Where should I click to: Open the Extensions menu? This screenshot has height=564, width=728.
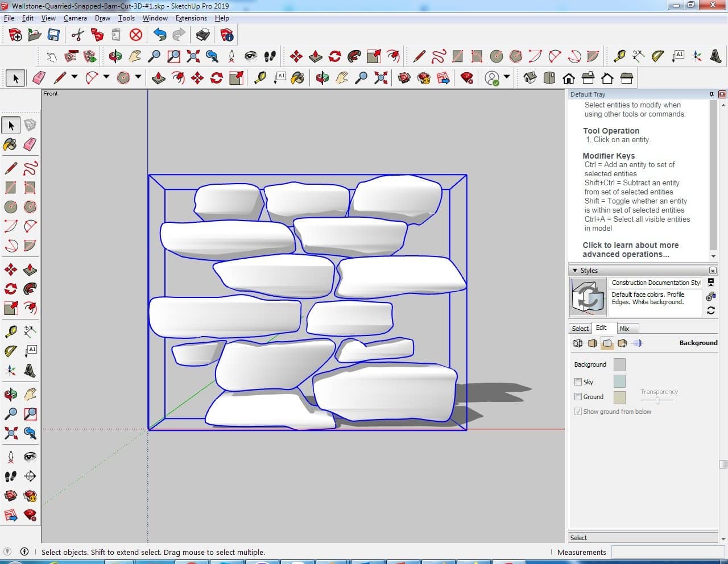pyautogui.click(x=191, y=18)
